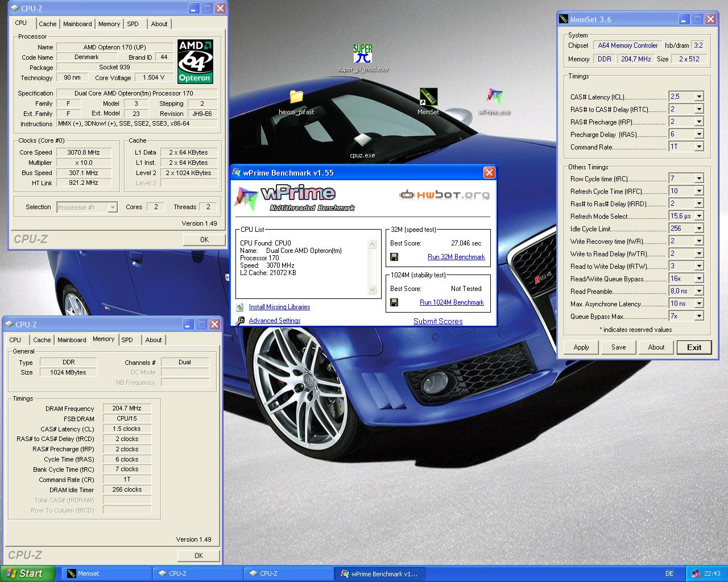
Task: Click the Start button
Action: (x=28, y=573)
